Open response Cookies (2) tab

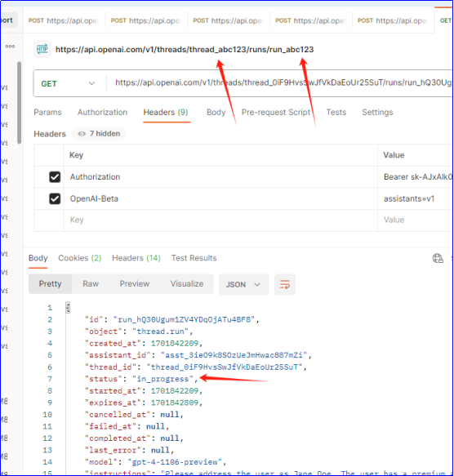pyautogui.click(x=79, y=258)
